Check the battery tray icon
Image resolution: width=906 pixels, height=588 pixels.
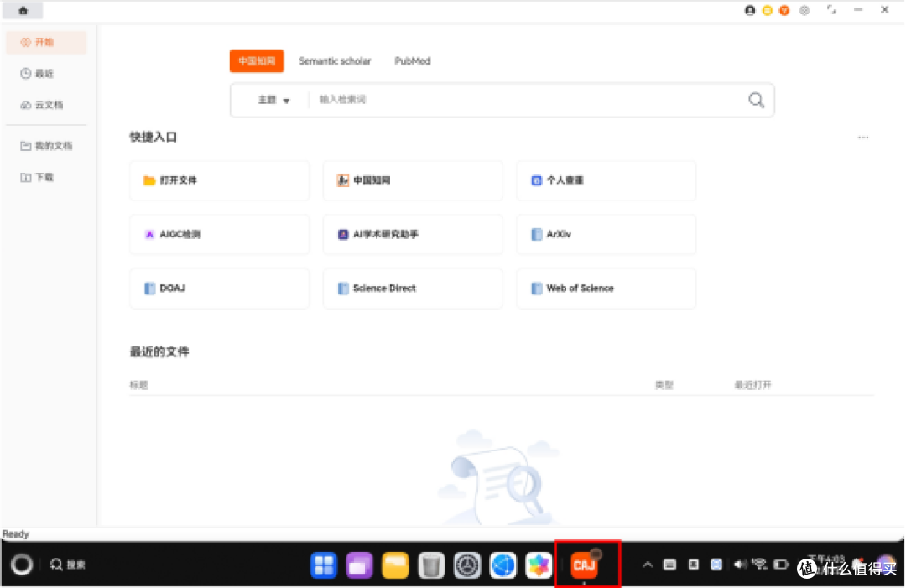coord(781,565)
